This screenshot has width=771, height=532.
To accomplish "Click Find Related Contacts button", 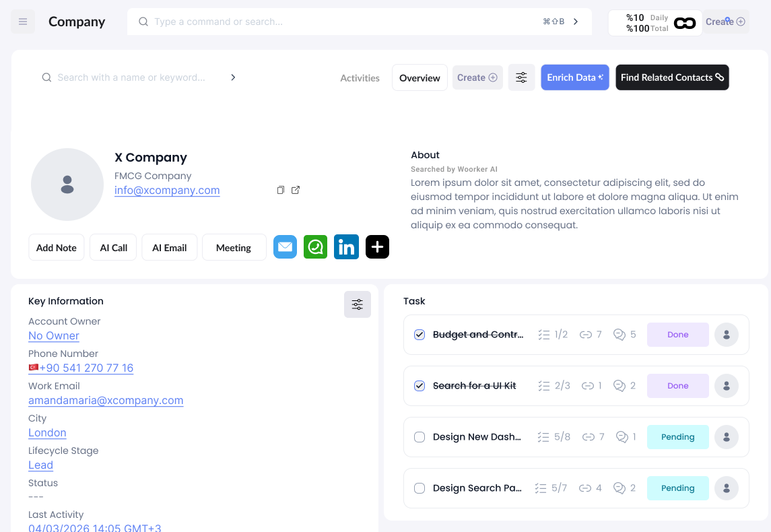I will (672, 77).
